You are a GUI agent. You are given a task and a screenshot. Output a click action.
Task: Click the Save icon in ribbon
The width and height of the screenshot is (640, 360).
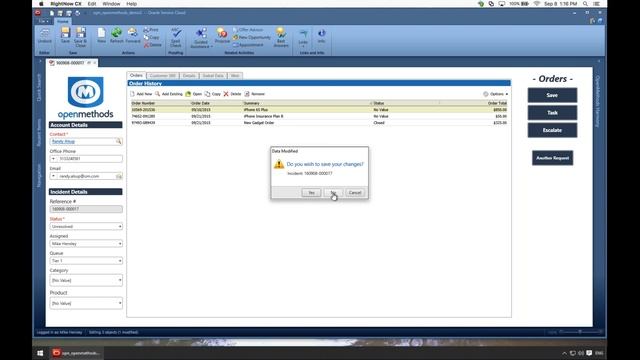[x=65, y=36]
